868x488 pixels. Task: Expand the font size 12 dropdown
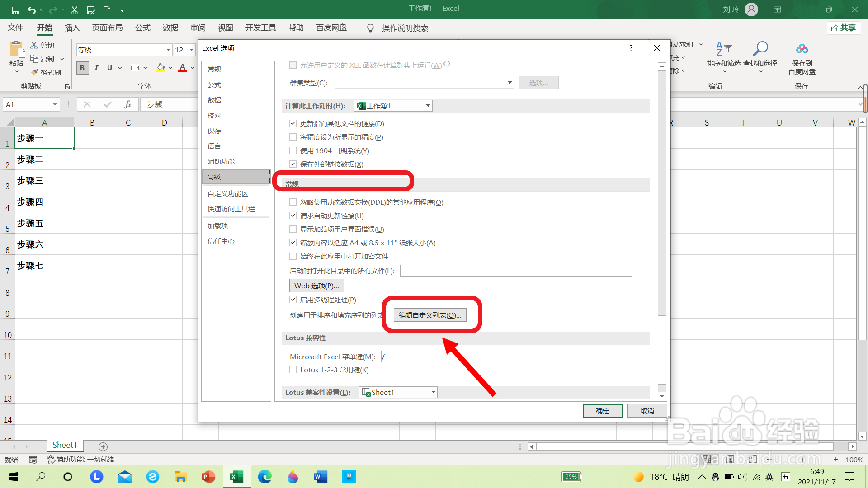pos(192,50)
